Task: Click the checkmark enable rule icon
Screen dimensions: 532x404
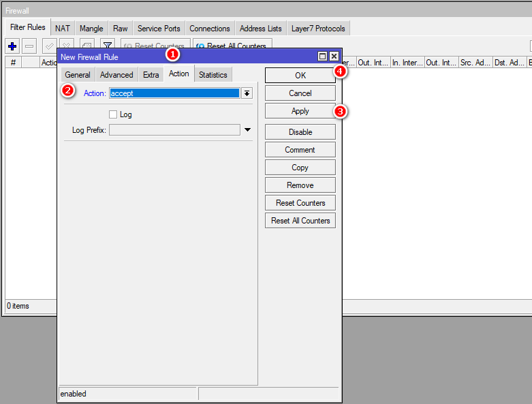Action: point(49,46)
